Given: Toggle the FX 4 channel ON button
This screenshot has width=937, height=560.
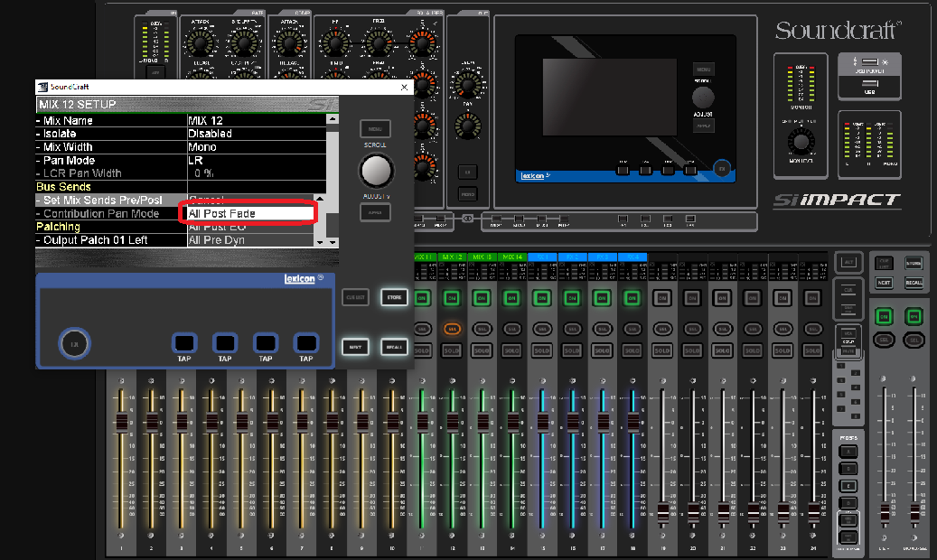Looking at the screenshot, I should click(632, 298).
